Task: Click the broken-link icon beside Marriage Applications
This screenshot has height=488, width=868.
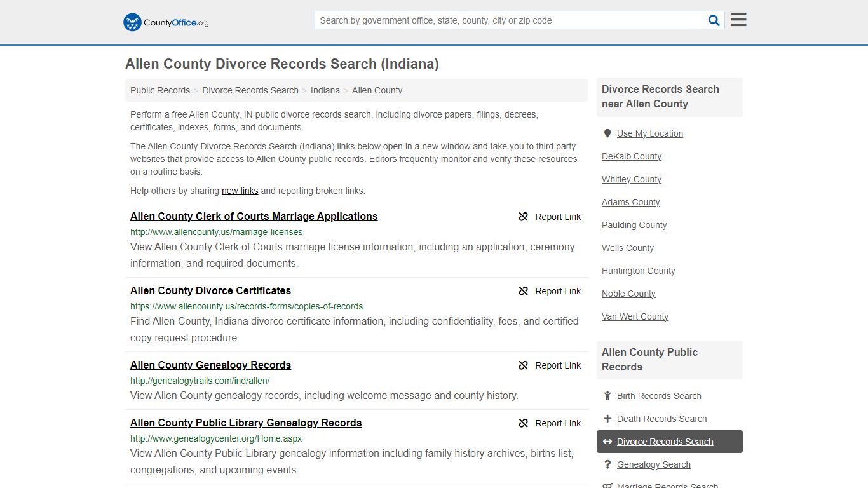Action: click(x=524, y=217)
